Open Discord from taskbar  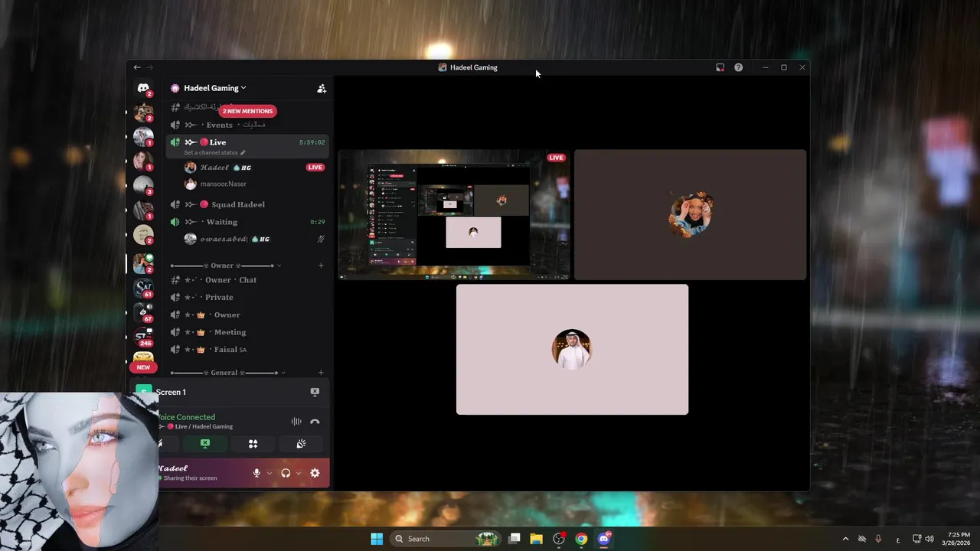[603, 539]
